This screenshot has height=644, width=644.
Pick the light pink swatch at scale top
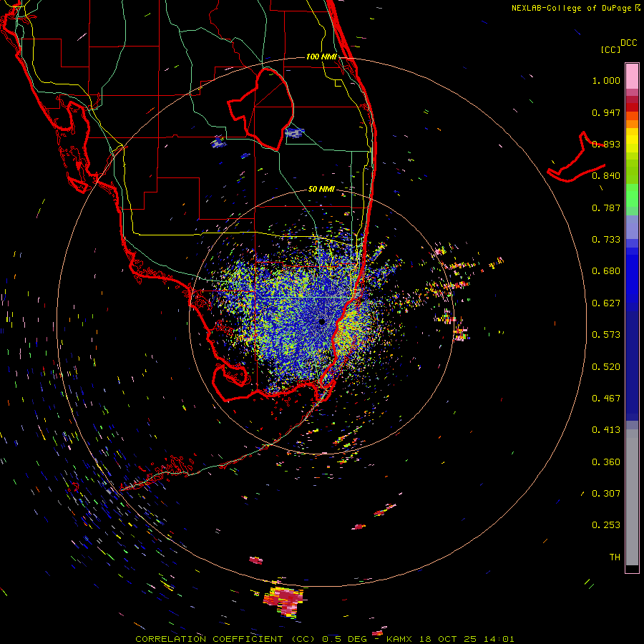click(632, 77)
